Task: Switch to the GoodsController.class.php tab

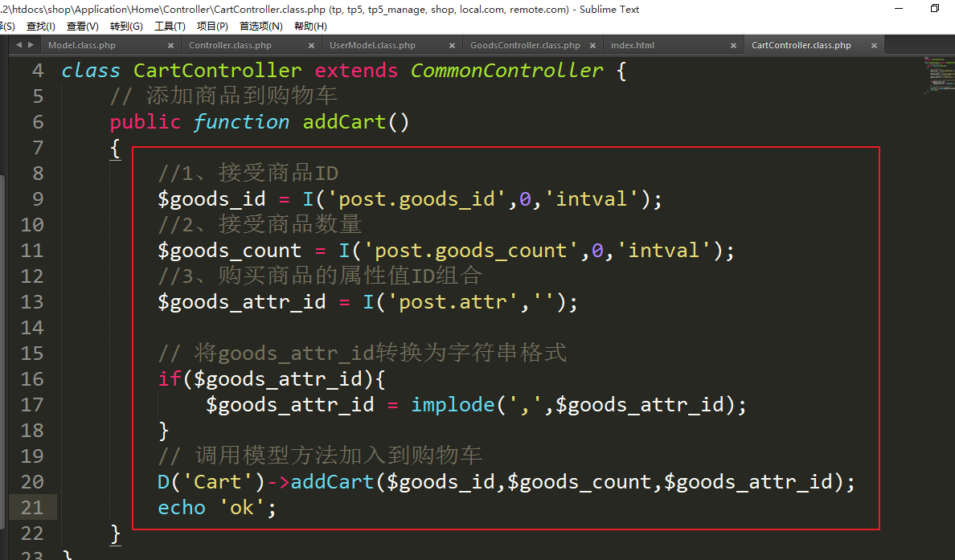Action: (524, 46)
